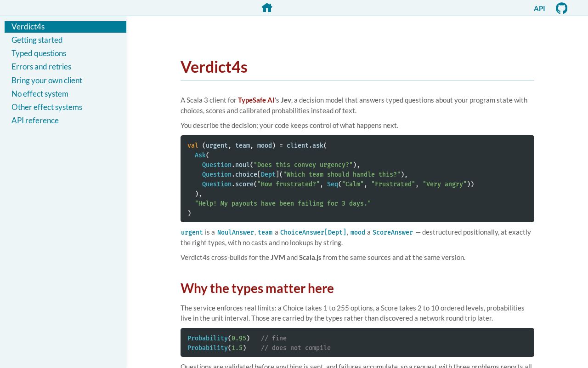Click 'val (urgent, team, mood)' code line
588x368 pixels.
tap(257, 145)
